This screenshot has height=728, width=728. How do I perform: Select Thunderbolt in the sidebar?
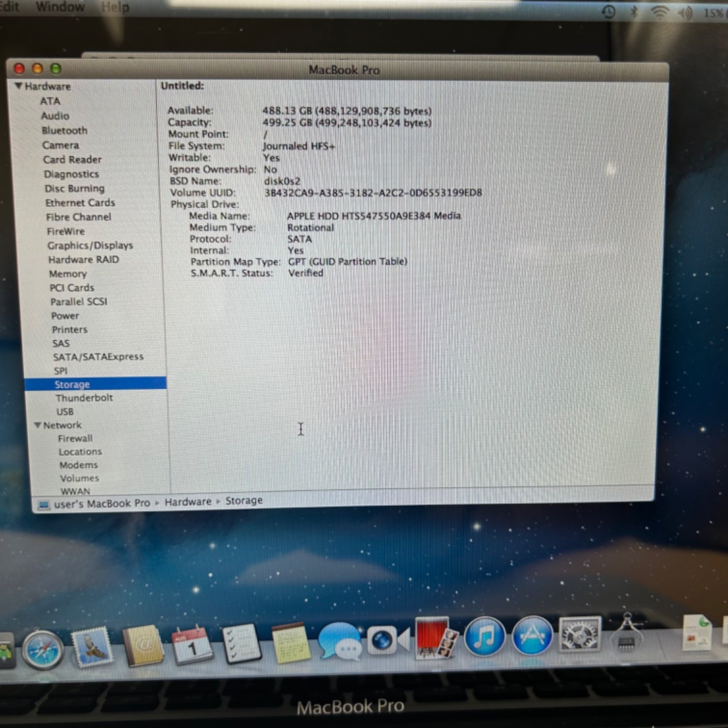pyautogui.click(x=84, y=397)
